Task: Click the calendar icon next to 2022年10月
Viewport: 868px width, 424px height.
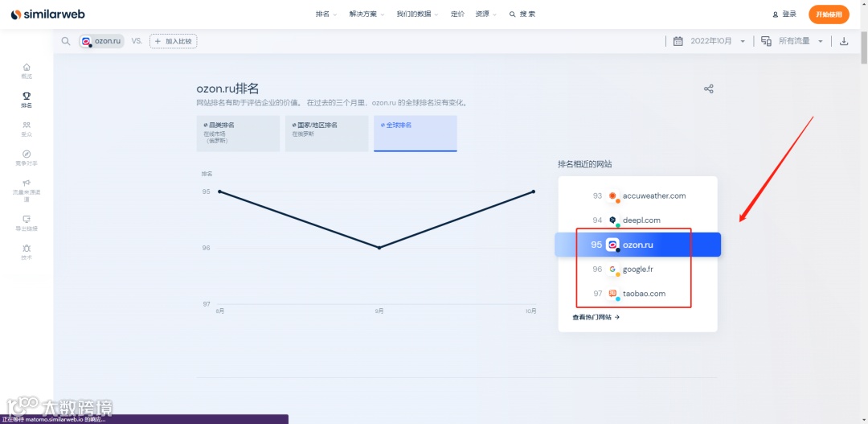Action: coord(678,41)
